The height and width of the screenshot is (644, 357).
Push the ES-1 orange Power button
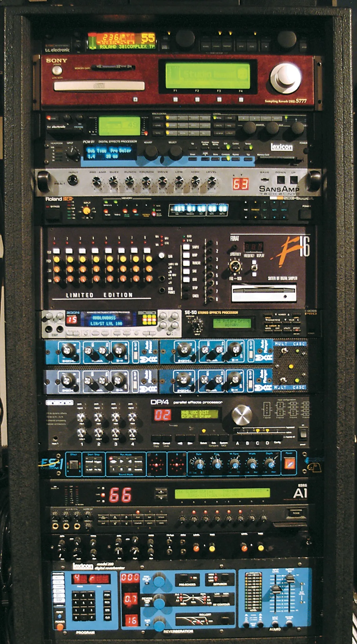[x=289, y=463]
